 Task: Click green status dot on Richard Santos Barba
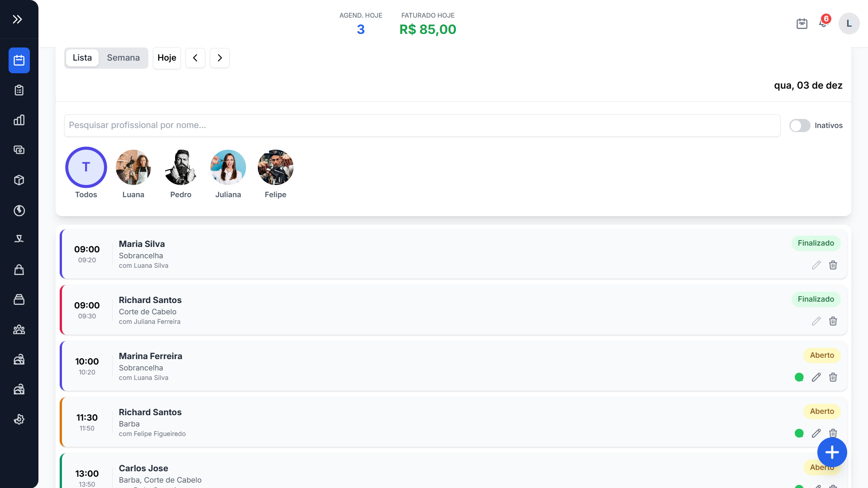click(799, 433)
